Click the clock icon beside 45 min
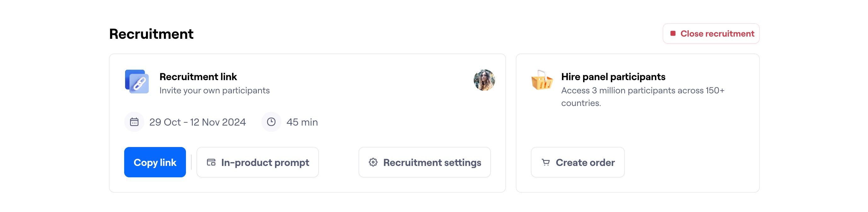Screen dimensions: 868x212 click(272, 122)
